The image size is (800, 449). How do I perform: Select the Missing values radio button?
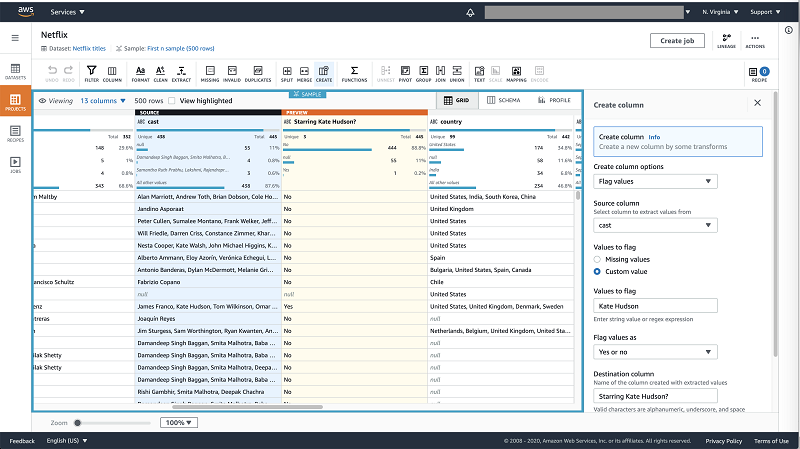[x=597, y=259]
